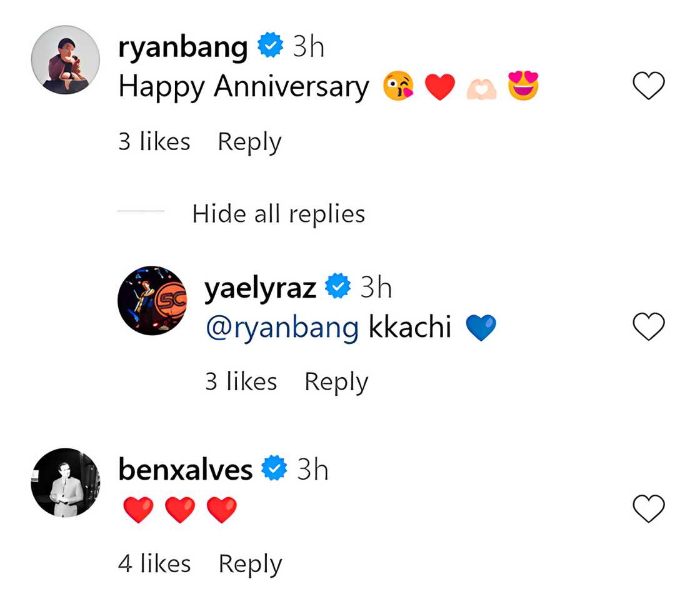The height and width of the screenshot is (611, 700).
Task: Open the @ryanbang mention link
Action: click(x=282, y=328)
